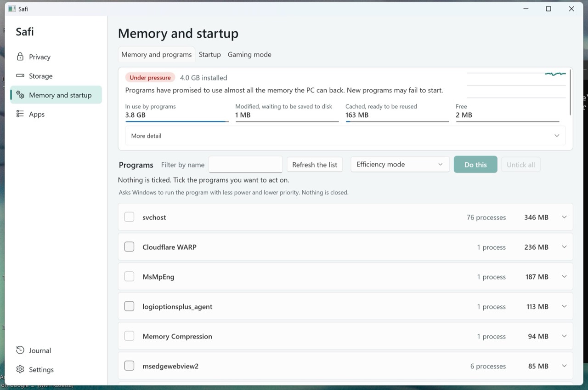Click the Safi app icon in title bar

[11, 9]
